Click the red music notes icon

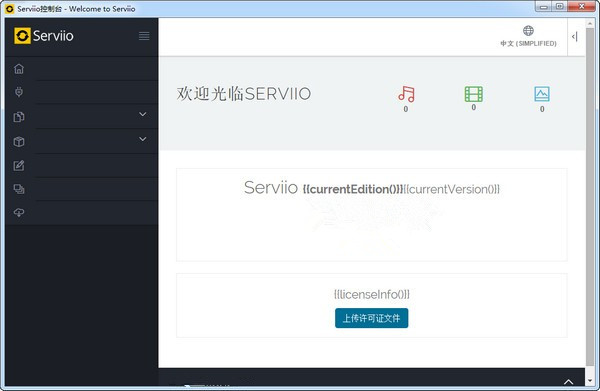(406, 94)
